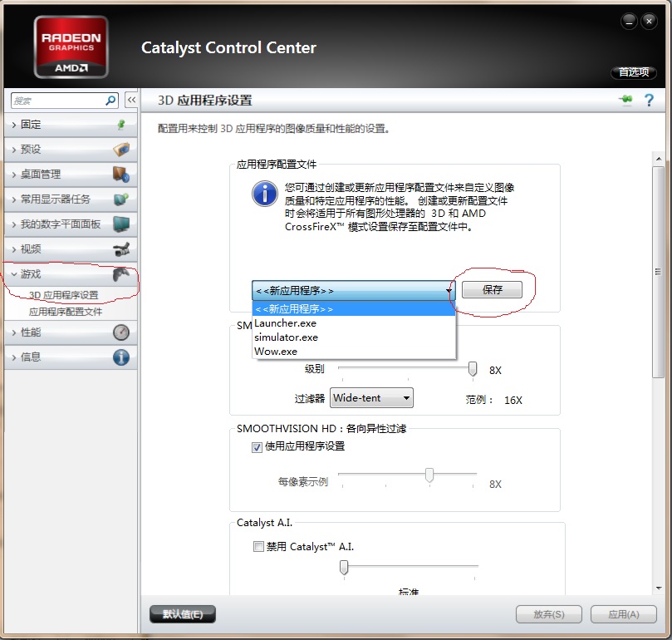Open 应用程序配置文件 in the sidebar
This screenshot has width=672, height=640.
point(66,312)
